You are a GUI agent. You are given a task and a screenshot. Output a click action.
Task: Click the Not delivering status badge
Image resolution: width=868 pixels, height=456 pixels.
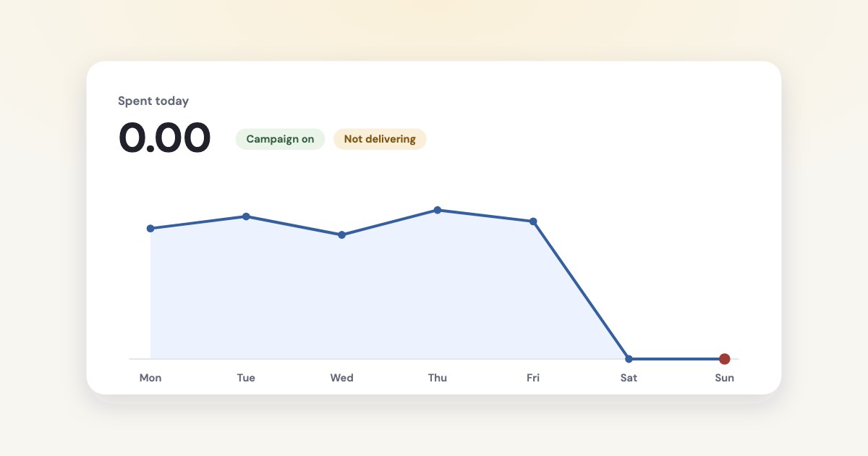(x=380, y=139)
